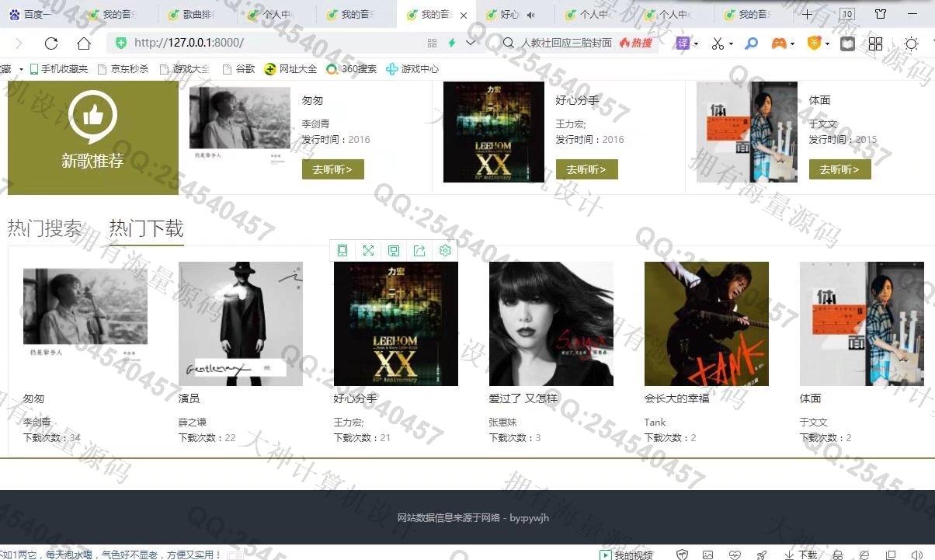
Task: Open 我的视频 in status bar
Action: (x=626, y=555)
